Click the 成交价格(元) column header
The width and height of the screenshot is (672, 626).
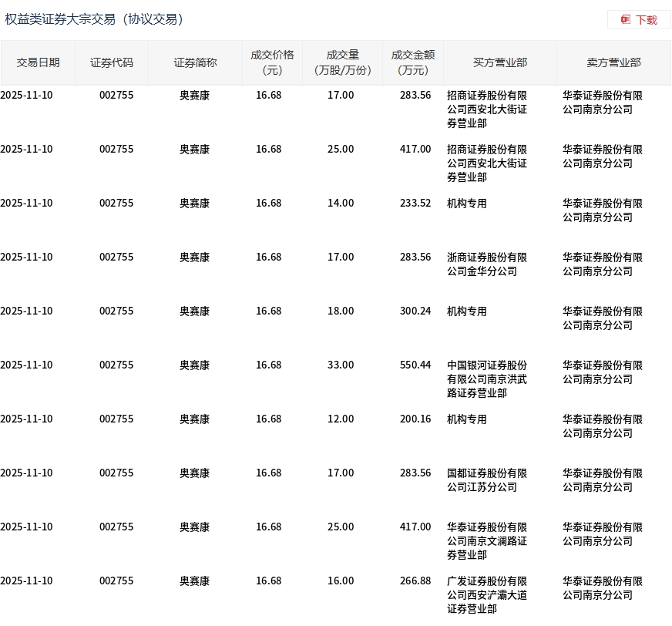272,62
